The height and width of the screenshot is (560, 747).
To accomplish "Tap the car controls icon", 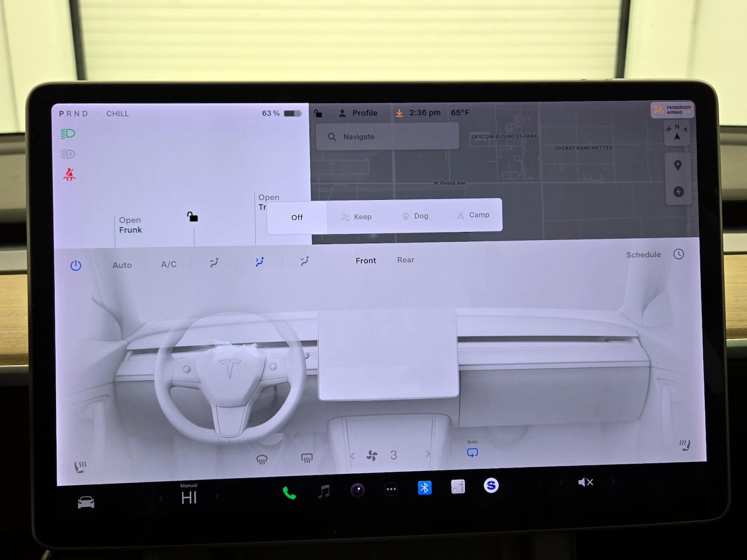I will tap(86, 502).
